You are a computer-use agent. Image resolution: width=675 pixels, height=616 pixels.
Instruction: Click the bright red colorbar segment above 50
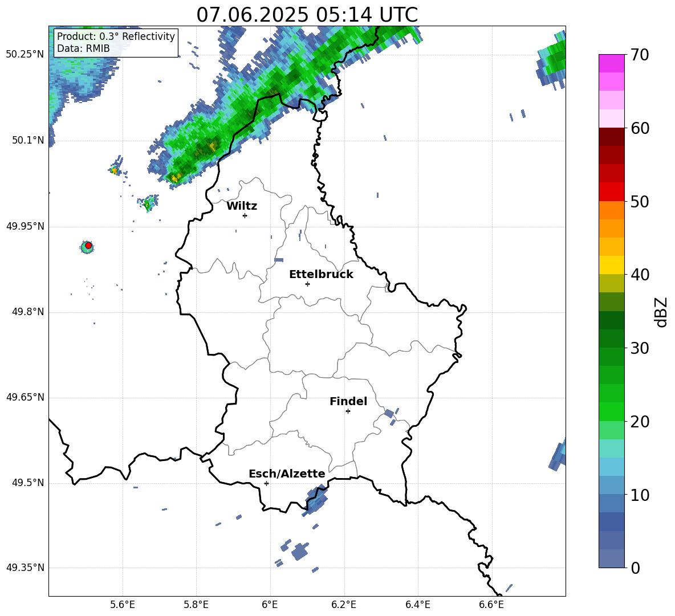coord(612,192)
